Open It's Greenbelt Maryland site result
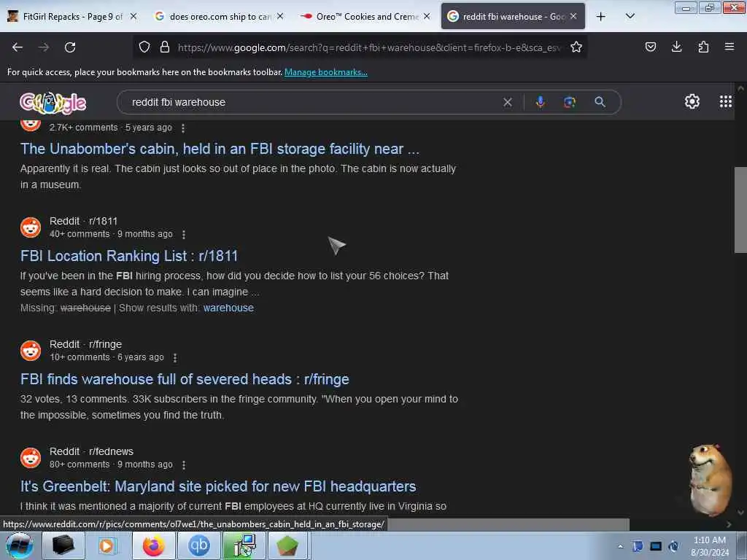 [x=217, y=486]
